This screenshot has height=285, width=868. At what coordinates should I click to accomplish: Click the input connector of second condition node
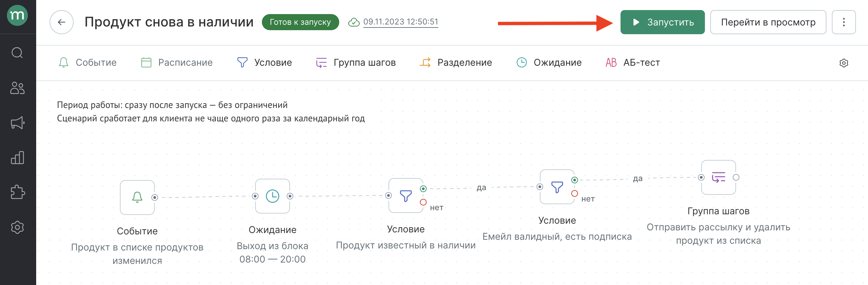(x=540, y=187)
